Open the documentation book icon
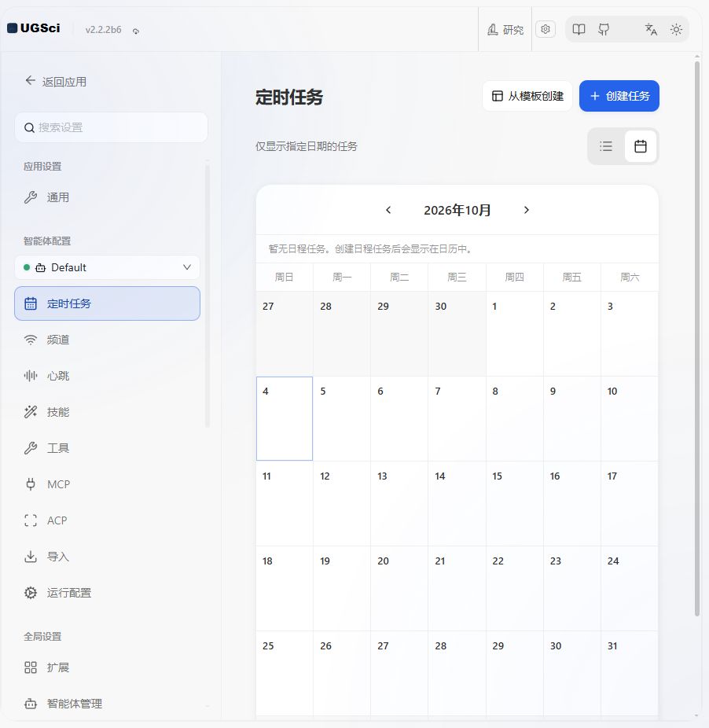Viewport: 709px width, 728px height. coord(579,30)
